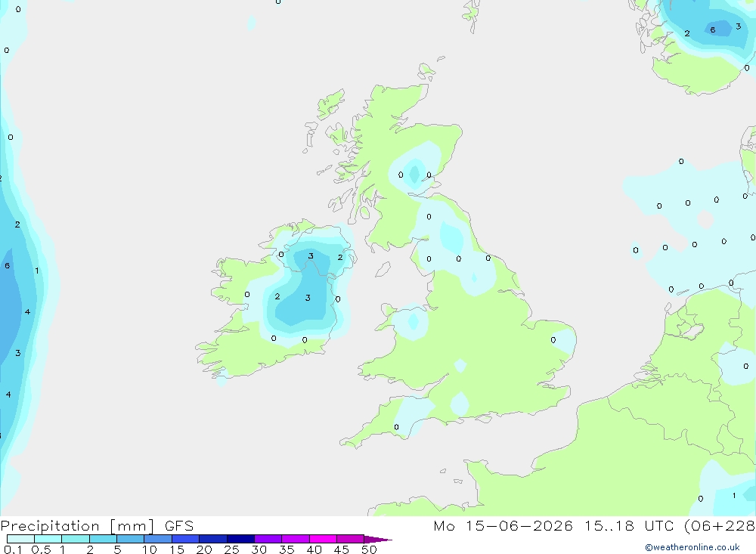Select the 45–50 mm legend color swatch
The image size is (756, 554).
351,539
